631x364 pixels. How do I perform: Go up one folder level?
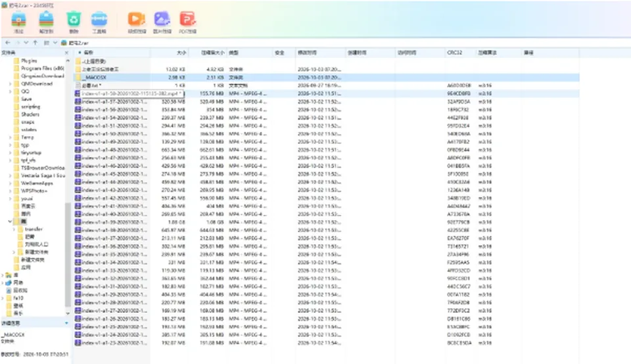(x=35, y=43)
